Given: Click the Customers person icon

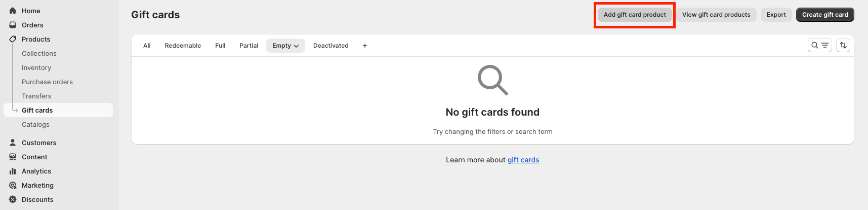Looking at the screenshot, I should 13,143.
